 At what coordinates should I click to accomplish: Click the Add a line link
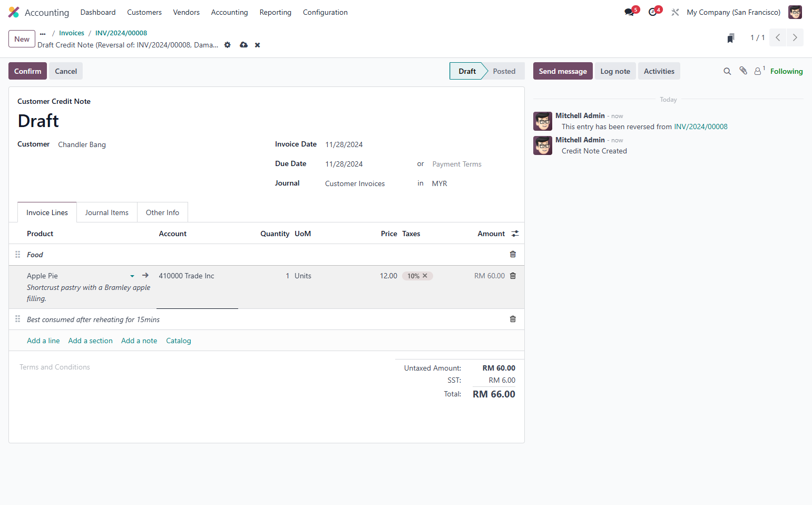[x=43, y=341]
